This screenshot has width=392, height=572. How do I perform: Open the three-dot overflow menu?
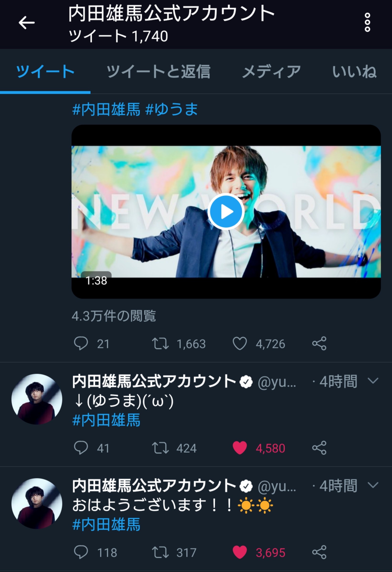coord(367,23)
